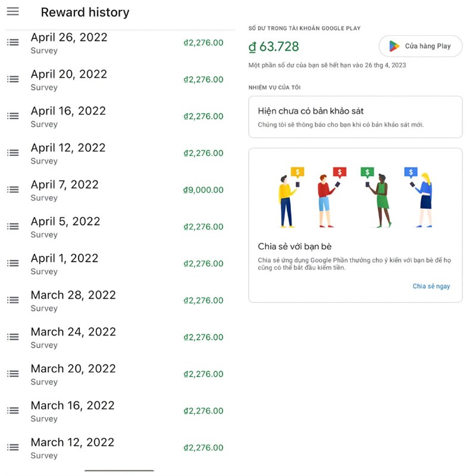
Task: Select the survey icon beside April 1, 2022
Action: coord(12,263)
